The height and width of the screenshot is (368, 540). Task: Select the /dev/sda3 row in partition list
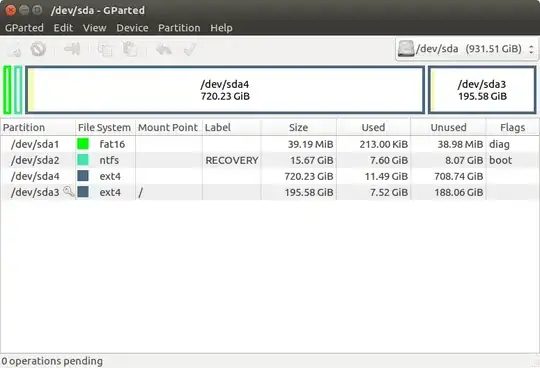click(270, 192)
